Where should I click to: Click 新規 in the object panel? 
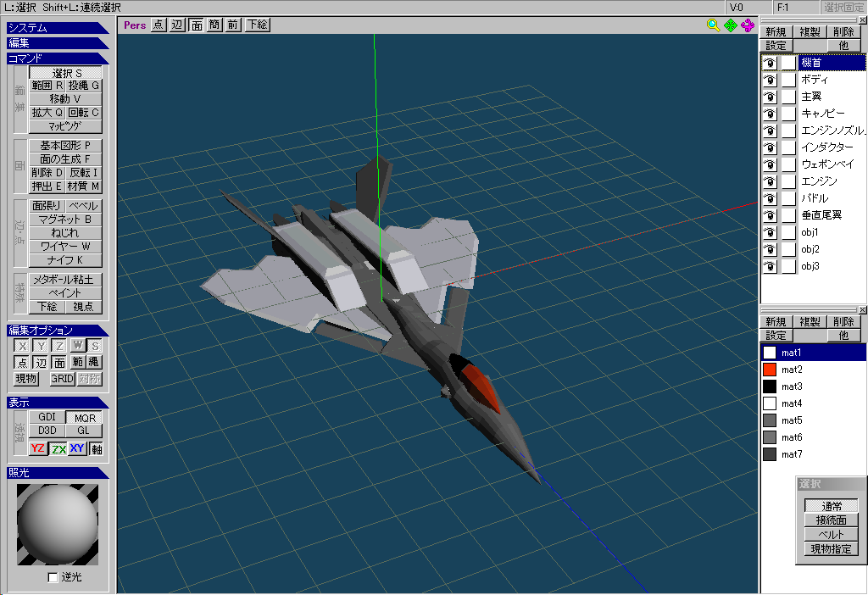pyautogui.click(x=776, y=32)
